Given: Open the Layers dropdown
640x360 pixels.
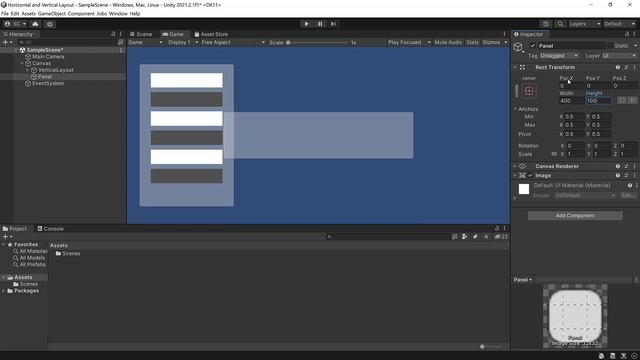Looking at the screenshot, I should tap(584, 24).
